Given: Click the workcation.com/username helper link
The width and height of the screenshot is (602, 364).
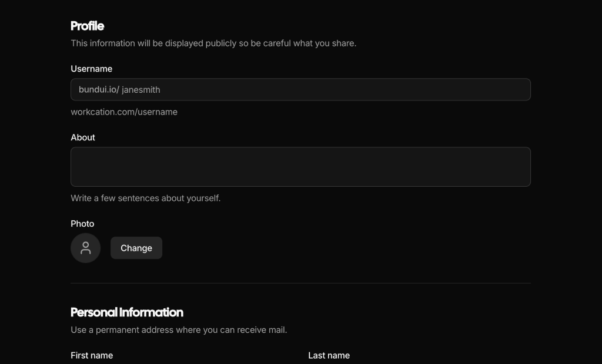Looking at the screenshot, I should (x=123, y=112).
